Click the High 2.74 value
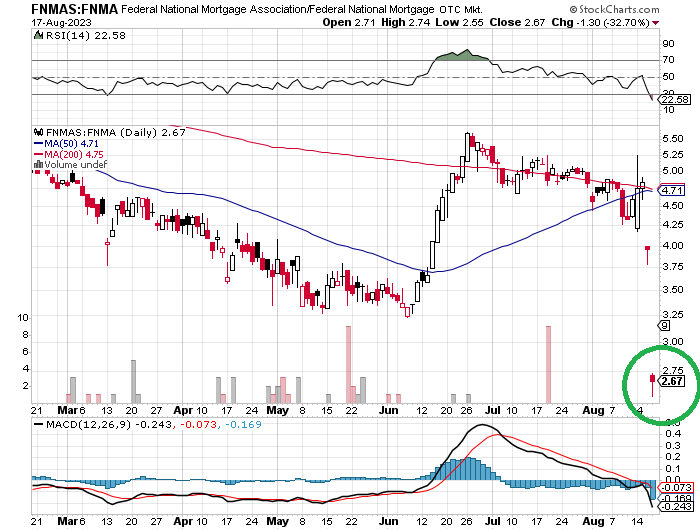This screenshot has width=700, height=530. [405, 22]
